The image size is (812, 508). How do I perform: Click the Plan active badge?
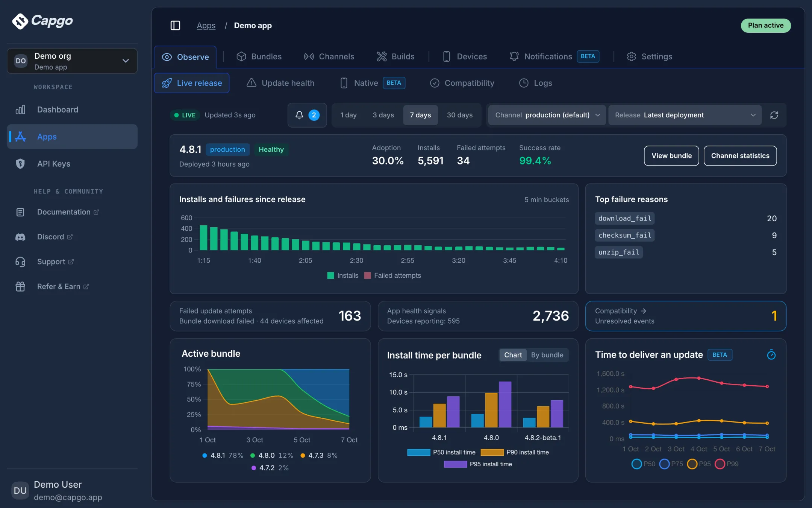coord(766,25)
